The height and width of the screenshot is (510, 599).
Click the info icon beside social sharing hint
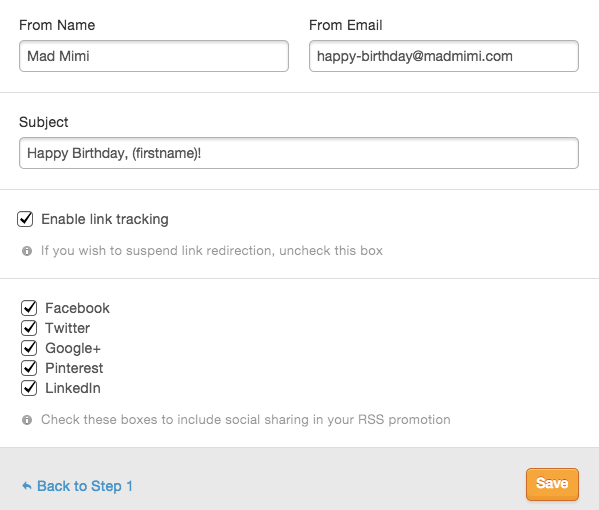[27, 420]
